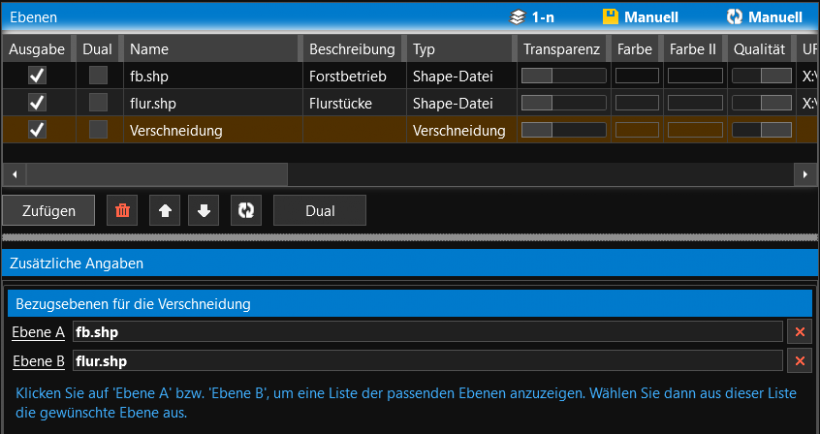Toggle Ausgabe checkbox for flur.shp
Viewport: 820px width, 434px height.
[x=37, y=102]
